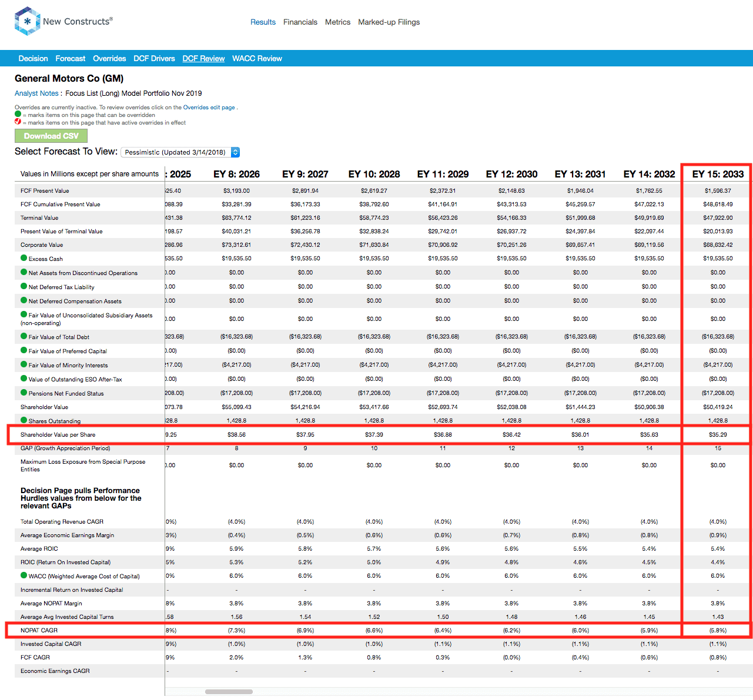Click the Average NOPAT Margin row label
Screen dimensions: 753x700
click(x=51, y=603)
